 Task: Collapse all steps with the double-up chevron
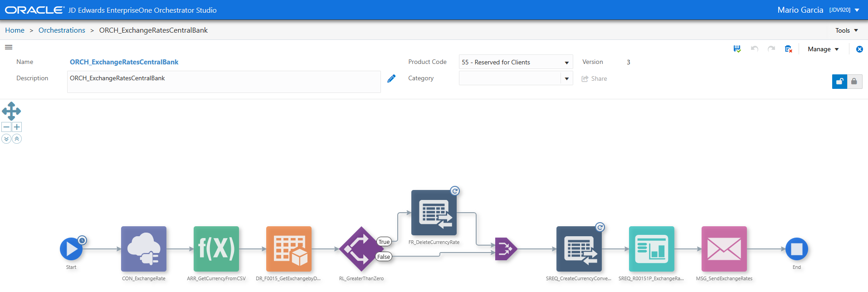[x=17, y=139]
